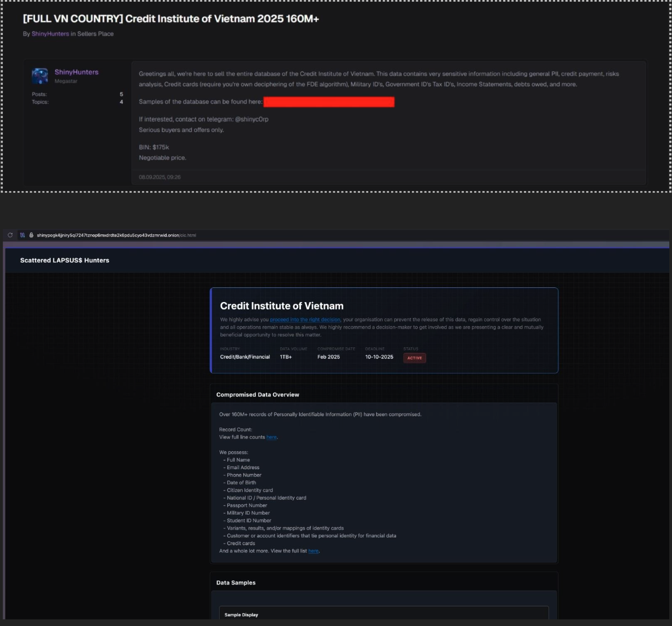Click the onion site security icon in address bar
The width and height of the screenshot is (672, 626).
pyautogui.click(x=31, y=235)
